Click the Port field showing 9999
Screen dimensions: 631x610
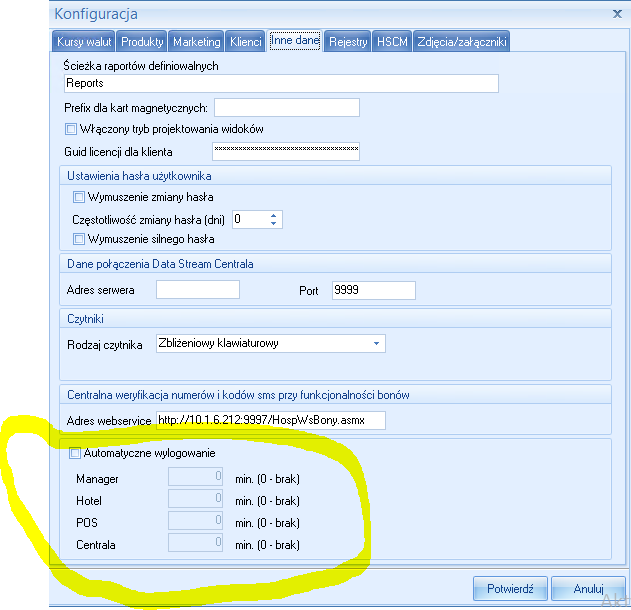[x=373, y=290]
